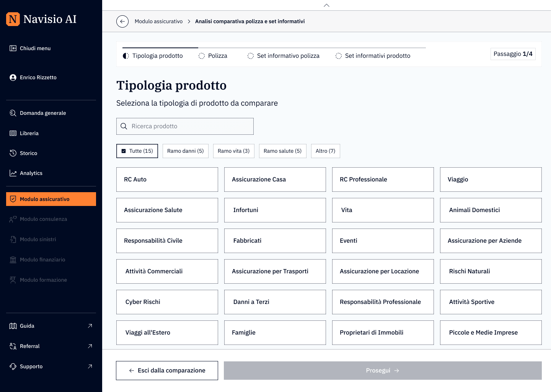Click the breadcrumb chevron after Modulo assicurativo
The height and width of the screenshot is (392, 551).
point(189,21)
